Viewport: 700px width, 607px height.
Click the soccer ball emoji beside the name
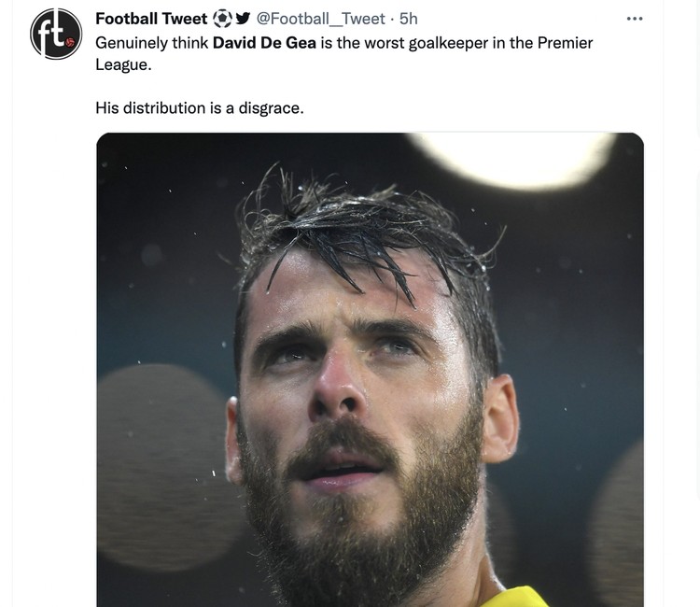222,19
